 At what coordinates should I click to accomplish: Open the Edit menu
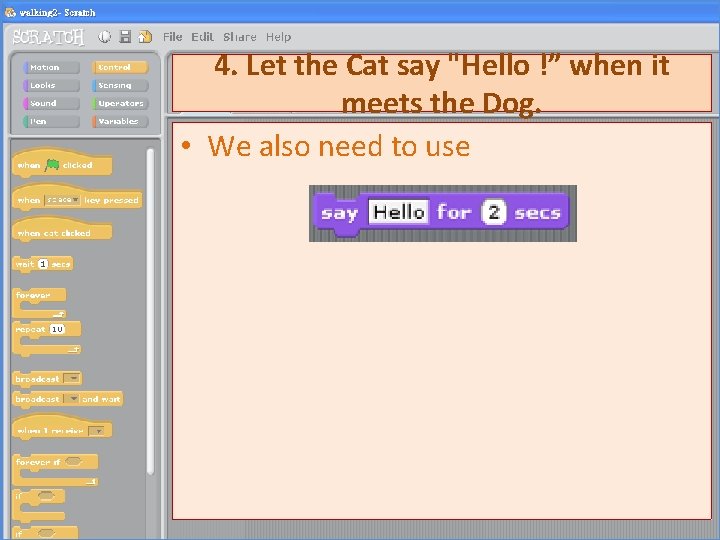point(202,37)
